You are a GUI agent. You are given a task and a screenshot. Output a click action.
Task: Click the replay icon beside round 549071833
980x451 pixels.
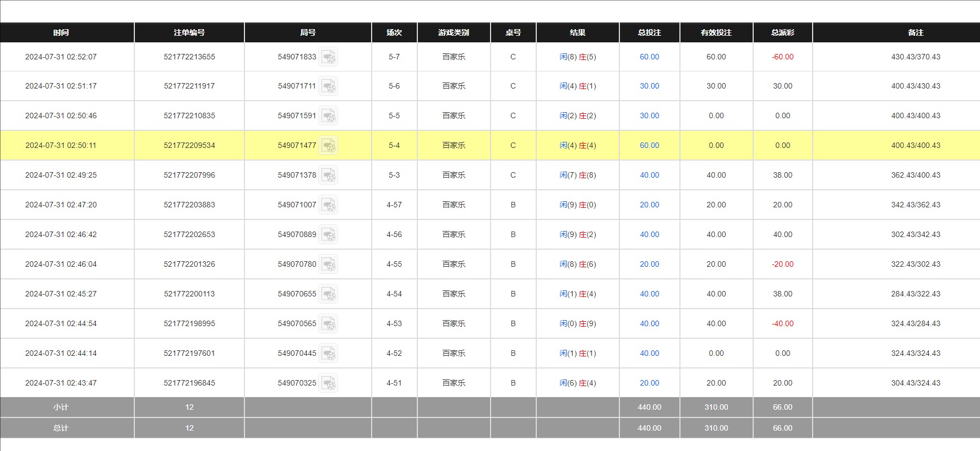[329, 57]
